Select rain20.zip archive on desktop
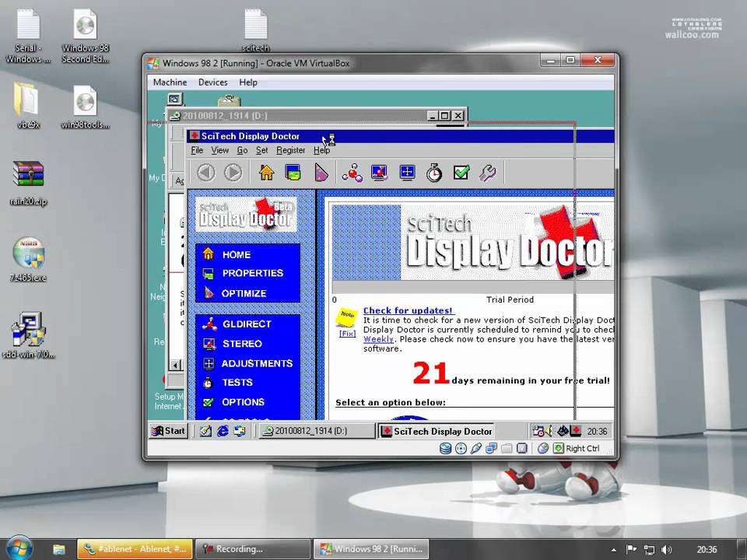The image size is (747, 560). coord(28,183)
